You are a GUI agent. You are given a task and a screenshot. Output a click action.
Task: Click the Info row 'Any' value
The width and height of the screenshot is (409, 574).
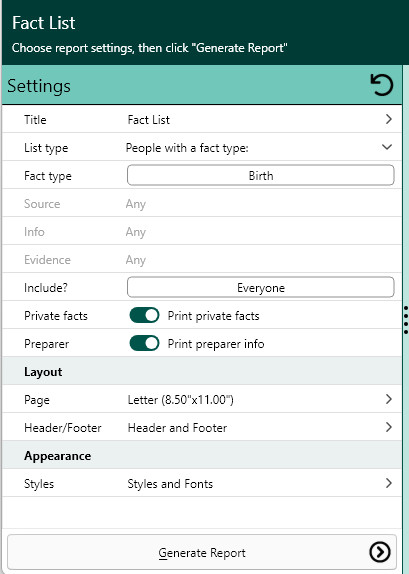136,232
